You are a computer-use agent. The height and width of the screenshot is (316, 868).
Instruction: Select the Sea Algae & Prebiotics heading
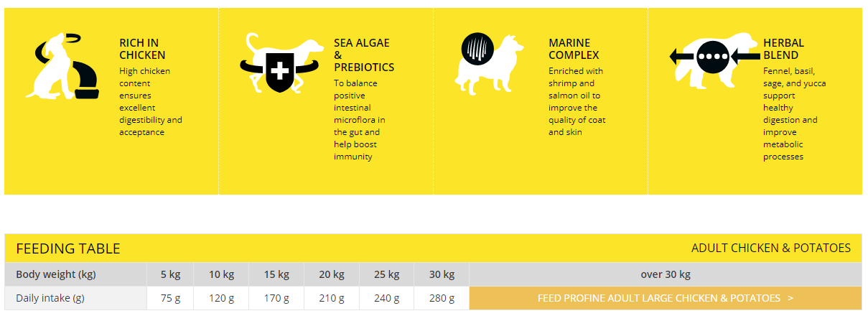[364, 55]
